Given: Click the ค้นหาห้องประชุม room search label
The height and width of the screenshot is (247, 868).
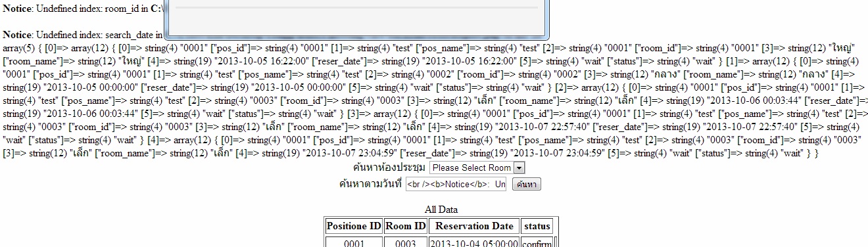Looking at the screenshot, I should (390, 168).
